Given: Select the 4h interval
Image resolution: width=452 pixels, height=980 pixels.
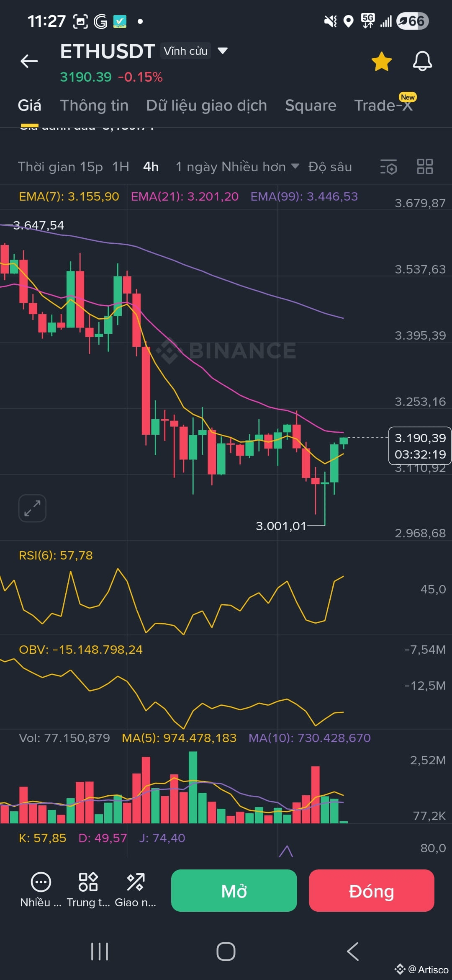Looking at the screenshot, I should coord(151,167).
